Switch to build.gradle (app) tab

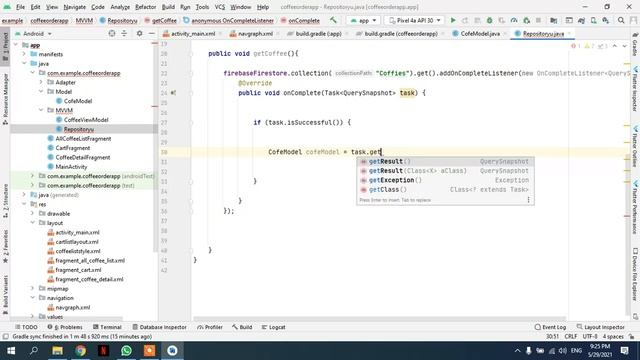318,33
